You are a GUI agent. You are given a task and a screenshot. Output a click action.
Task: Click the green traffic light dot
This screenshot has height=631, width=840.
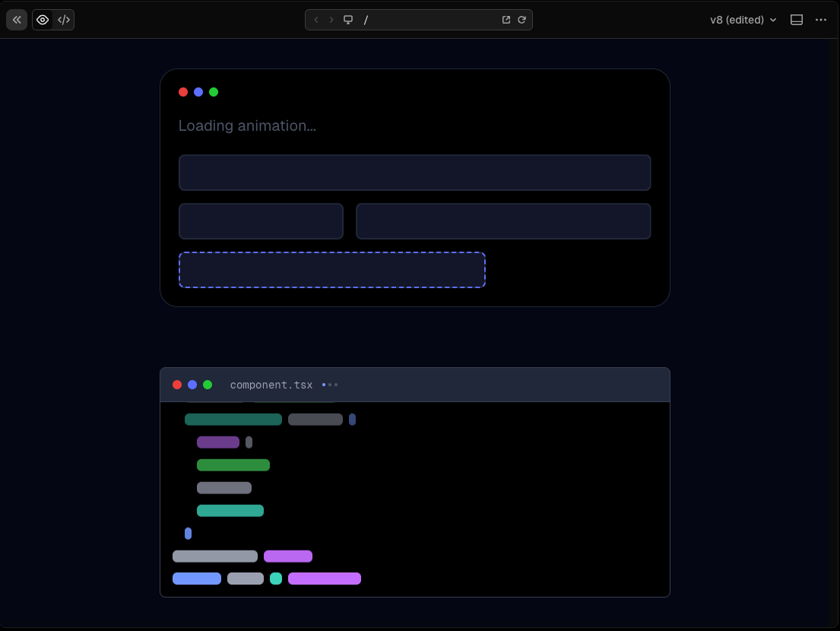click(214, 92)
